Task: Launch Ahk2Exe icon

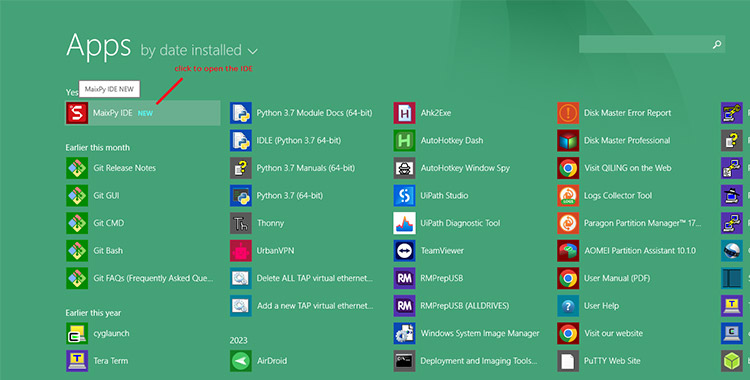Action: [404, 113]
